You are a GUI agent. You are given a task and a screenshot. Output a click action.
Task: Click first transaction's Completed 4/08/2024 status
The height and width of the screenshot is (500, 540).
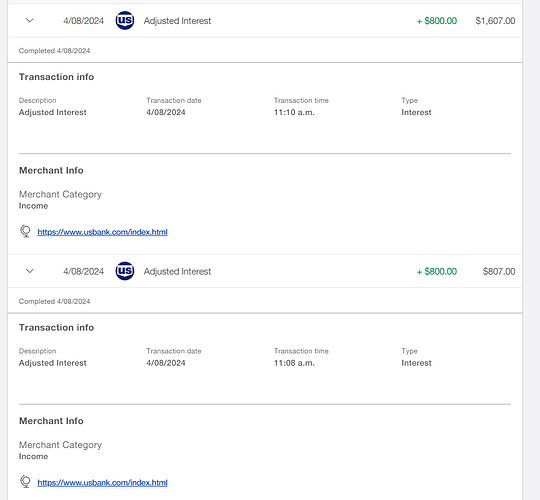point(54,51)
